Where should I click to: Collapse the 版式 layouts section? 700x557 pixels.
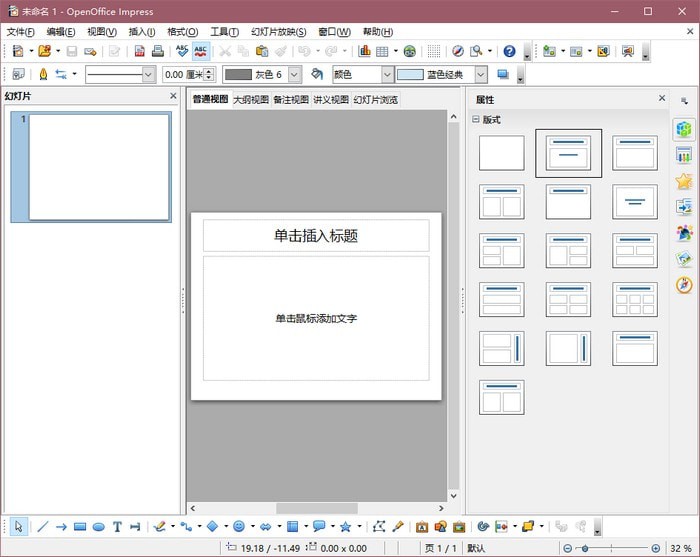477,120
